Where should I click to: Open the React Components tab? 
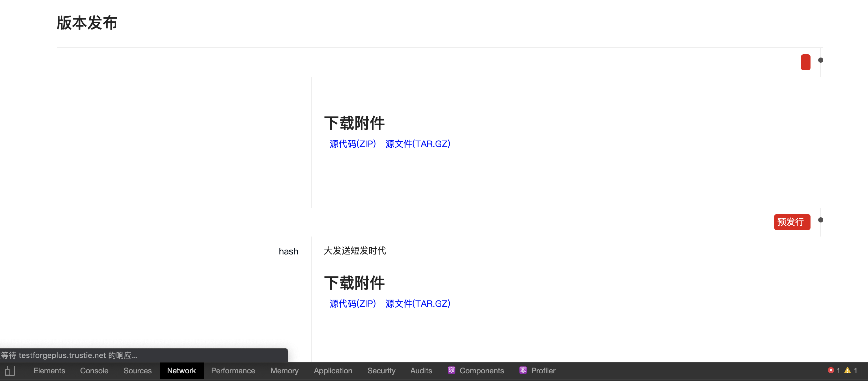click(x=476, y=370)
